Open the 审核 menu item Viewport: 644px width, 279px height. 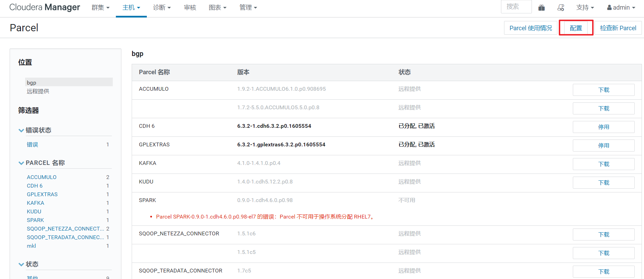point(190,8)
